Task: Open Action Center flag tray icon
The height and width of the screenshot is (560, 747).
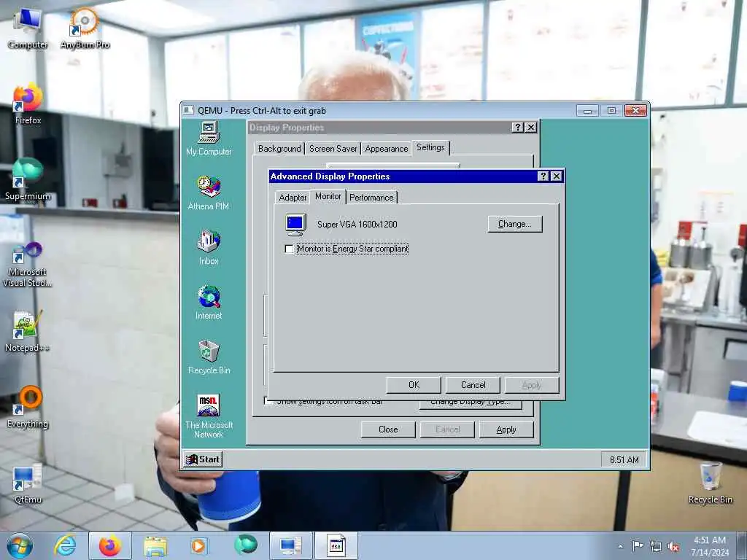Action: click(638, 546)
